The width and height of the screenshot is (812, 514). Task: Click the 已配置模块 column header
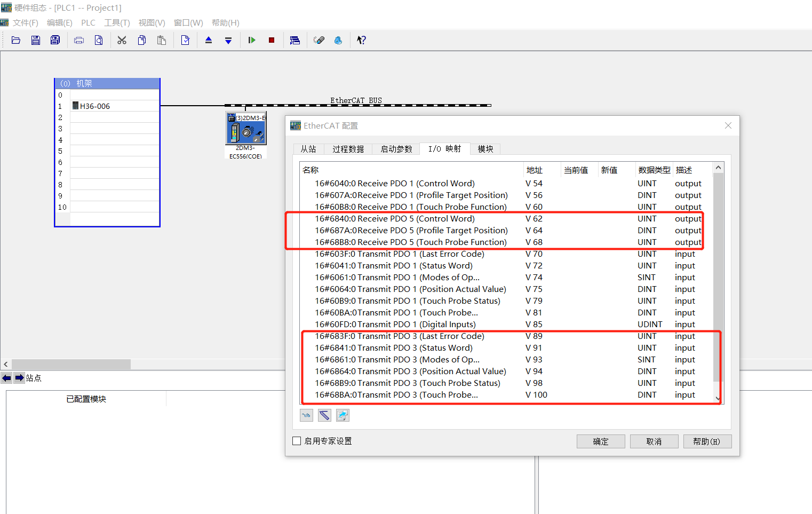coord(86,399)
